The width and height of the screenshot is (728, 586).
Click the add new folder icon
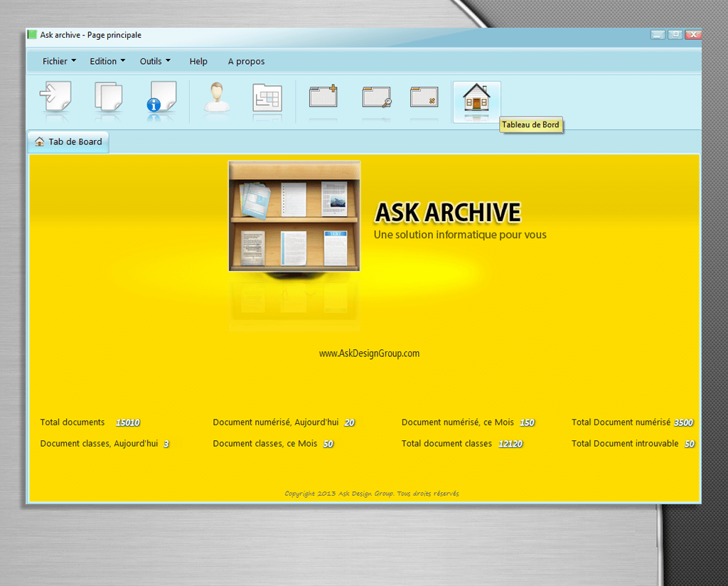[323, 97]
